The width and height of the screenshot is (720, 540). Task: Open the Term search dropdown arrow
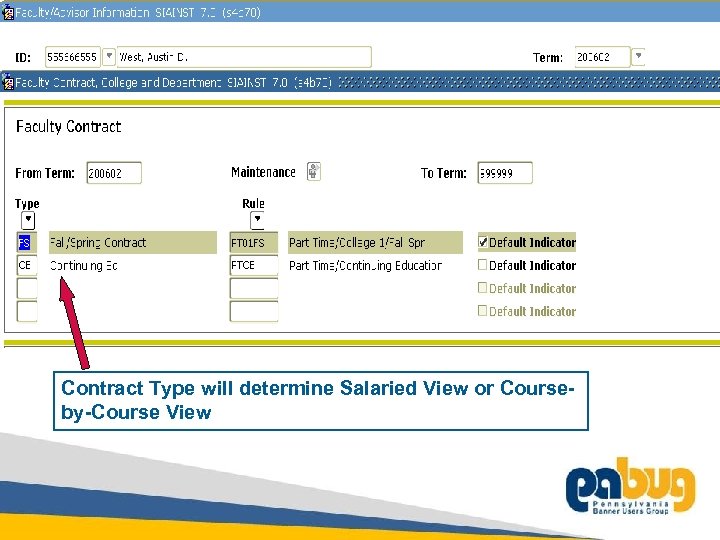point(638,56)
